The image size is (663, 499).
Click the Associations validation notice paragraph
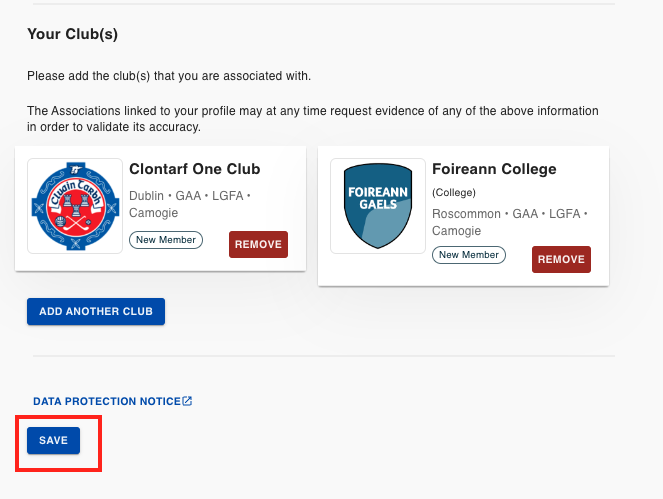[x=312, y=119]
